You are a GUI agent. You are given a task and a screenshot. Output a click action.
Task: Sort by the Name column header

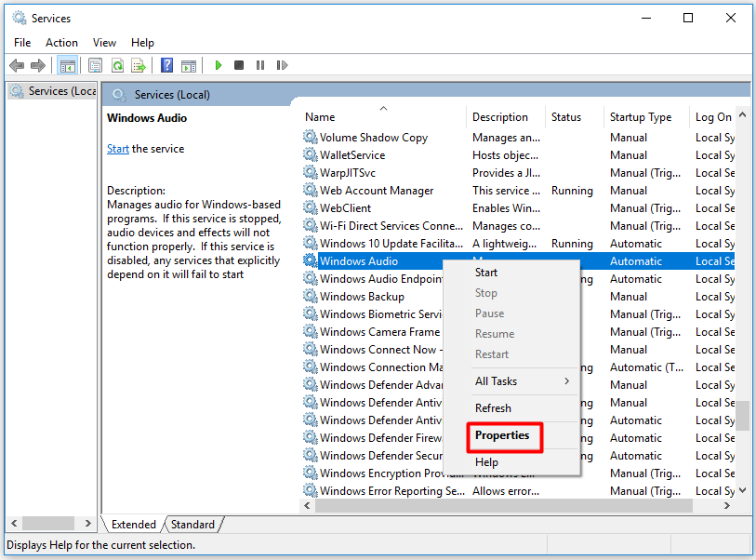(384, 117)
